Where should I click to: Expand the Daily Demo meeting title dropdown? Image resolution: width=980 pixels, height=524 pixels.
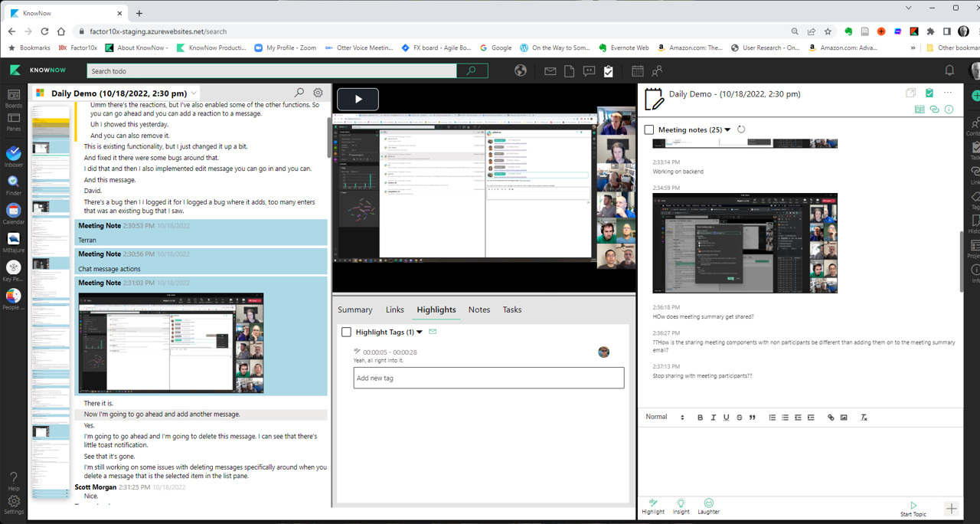point(194,93)
